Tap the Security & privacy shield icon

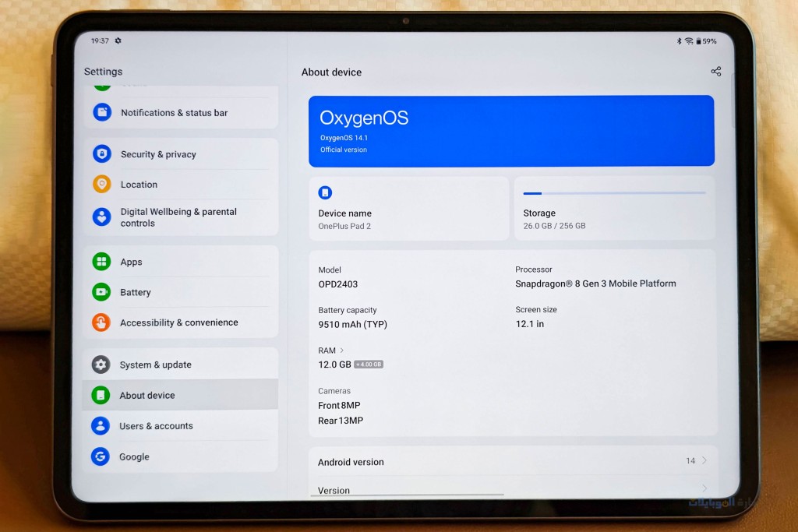(102, 153)
